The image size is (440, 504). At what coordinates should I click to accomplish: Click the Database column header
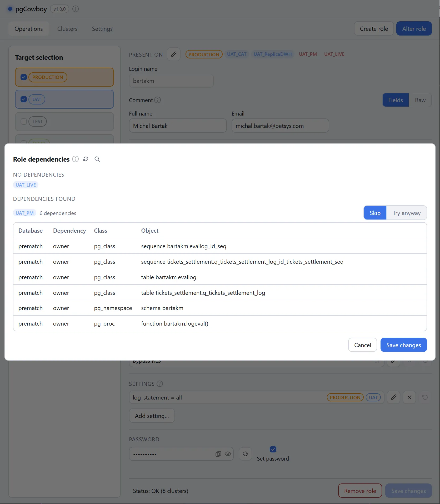[x=31, y=231]
